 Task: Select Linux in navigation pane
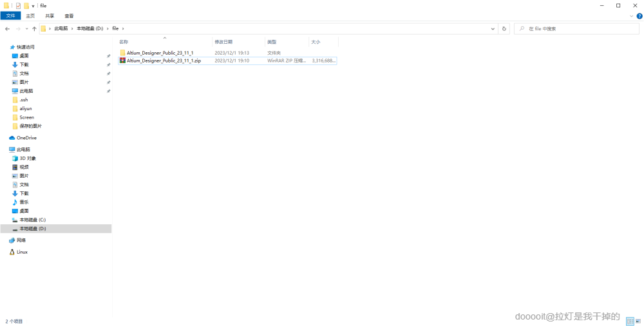pos(22,252)
